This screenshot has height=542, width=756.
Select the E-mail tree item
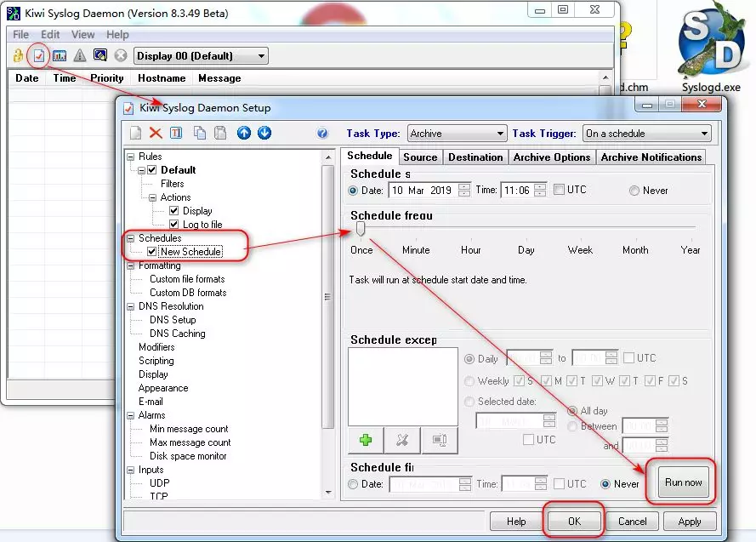coord(151,402)
